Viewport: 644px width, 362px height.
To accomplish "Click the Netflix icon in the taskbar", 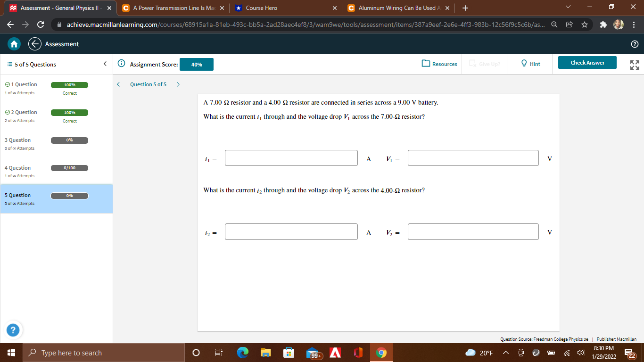I will [335, 352].
